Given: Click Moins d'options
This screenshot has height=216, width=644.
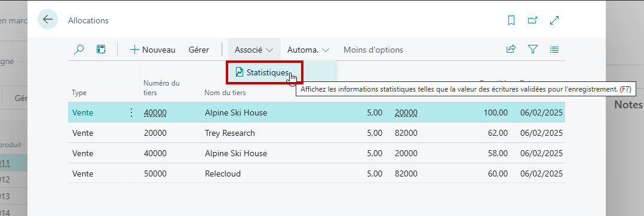Looking at the screenshot, I should 373,50.
